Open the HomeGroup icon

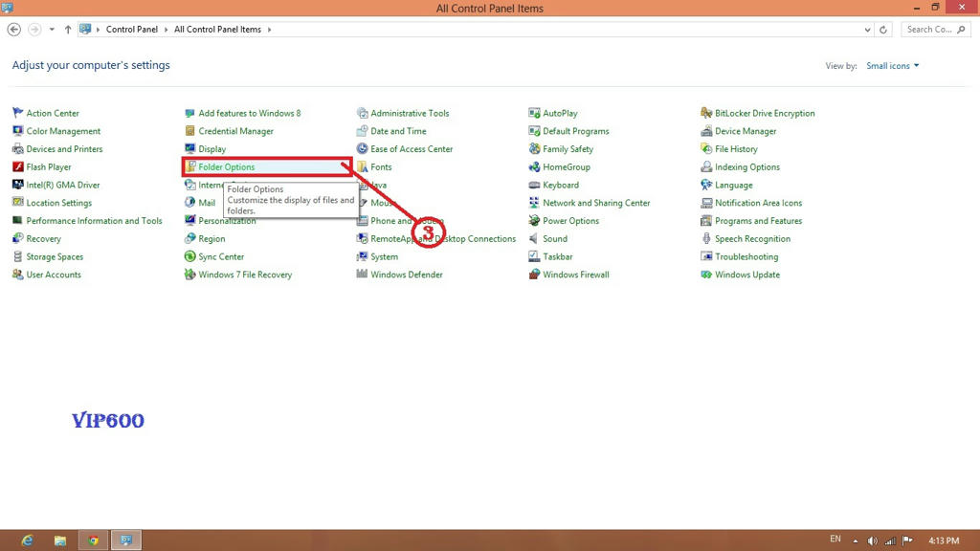(534, 166)
